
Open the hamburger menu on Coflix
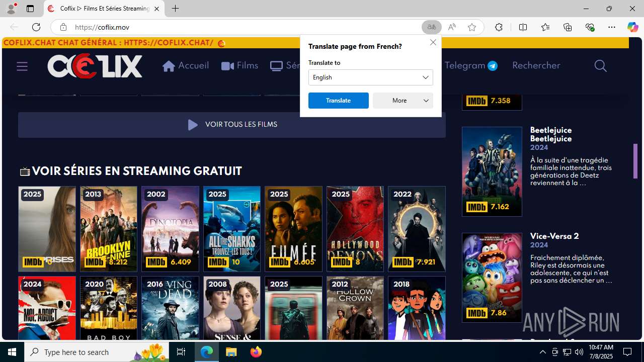pyautogui.click(x=22, y=66)
